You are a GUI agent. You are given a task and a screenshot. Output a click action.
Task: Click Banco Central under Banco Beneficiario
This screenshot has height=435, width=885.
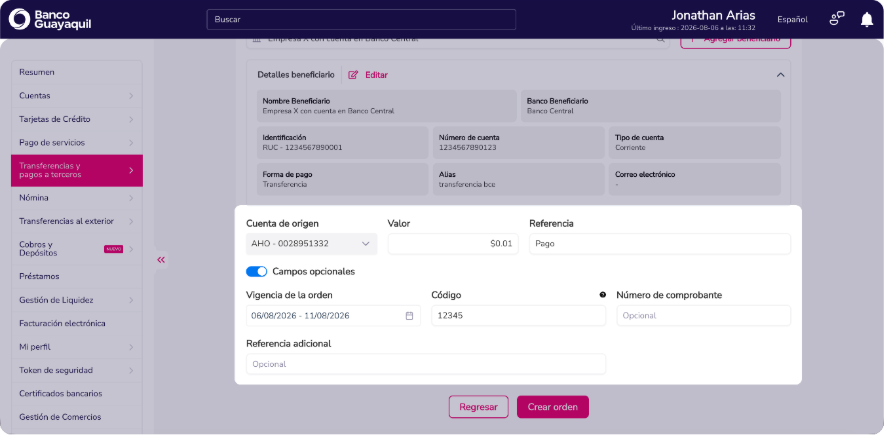pyautogui.click(x=550, y=111)
